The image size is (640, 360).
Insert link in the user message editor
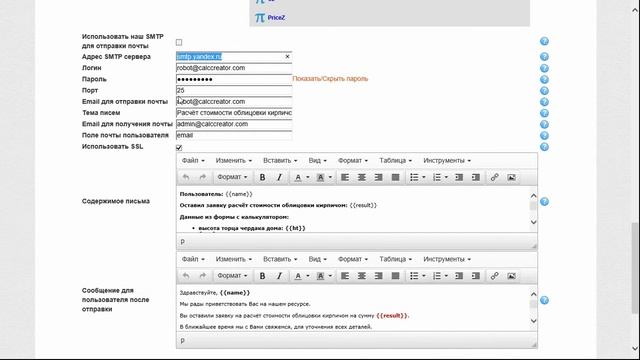[495, 276]
